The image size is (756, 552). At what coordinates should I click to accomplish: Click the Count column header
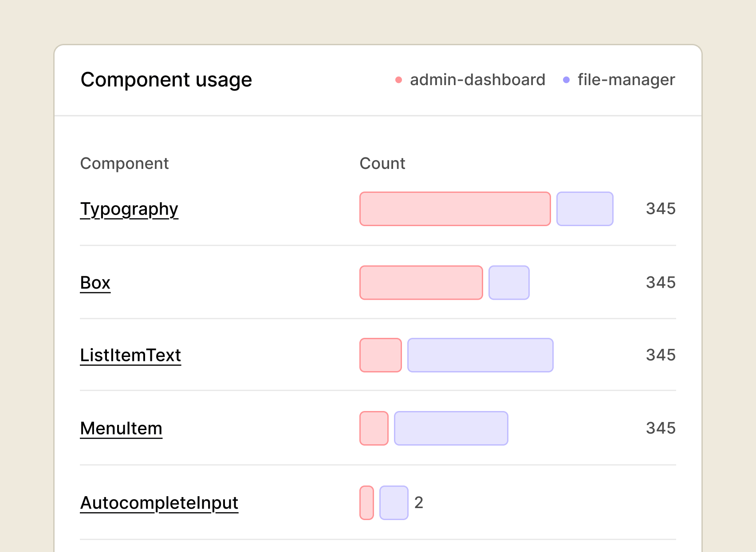382,164
